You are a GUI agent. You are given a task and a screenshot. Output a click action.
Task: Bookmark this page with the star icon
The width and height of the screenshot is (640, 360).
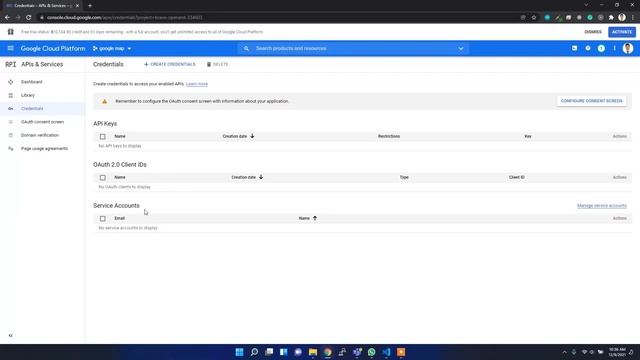pos(533,18)
